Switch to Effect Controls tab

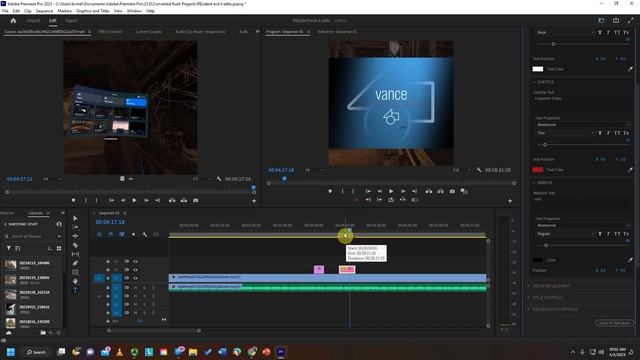110,31
